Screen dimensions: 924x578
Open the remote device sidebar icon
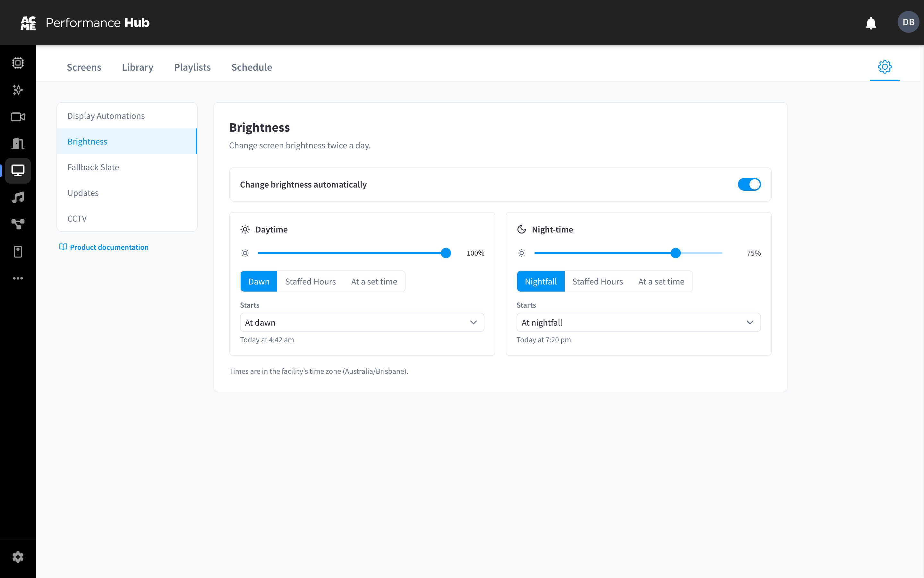coord(18,251)
